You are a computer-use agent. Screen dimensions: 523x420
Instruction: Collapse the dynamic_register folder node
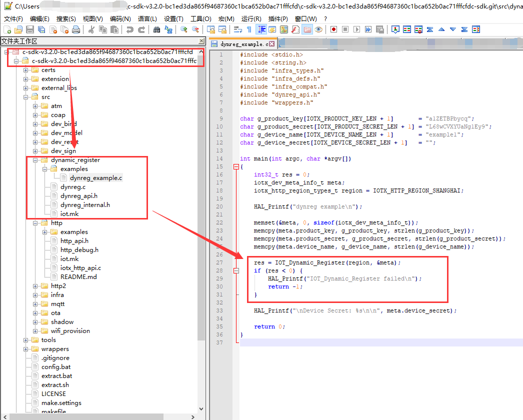[x=35, y=160]
